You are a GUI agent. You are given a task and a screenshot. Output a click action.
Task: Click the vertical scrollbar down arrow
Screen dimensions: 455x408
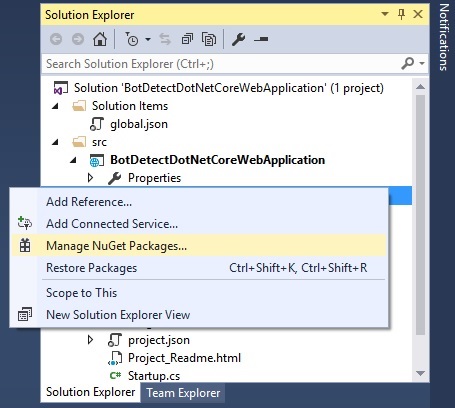420,373
